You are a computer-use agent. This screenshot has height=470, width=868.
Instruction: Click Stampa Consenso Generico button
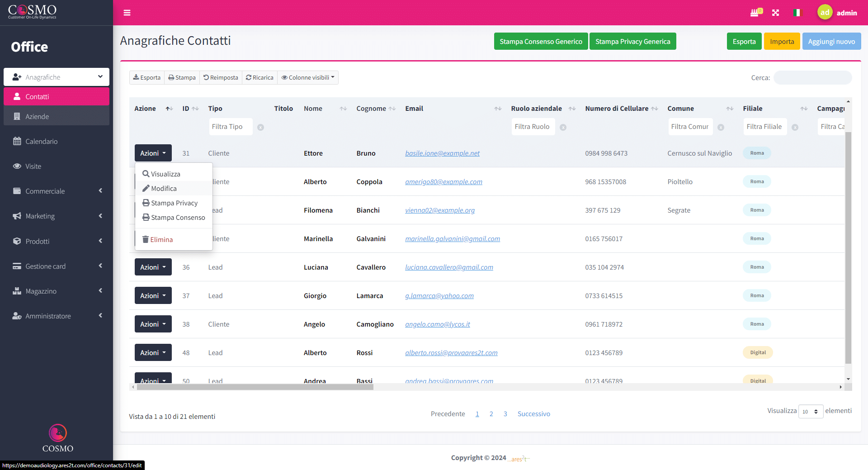coord(541,41)
